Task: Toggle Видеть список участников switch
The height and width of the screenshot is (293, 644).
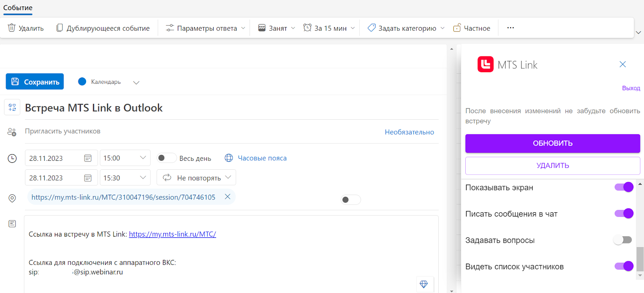Action: coord(624,266)
